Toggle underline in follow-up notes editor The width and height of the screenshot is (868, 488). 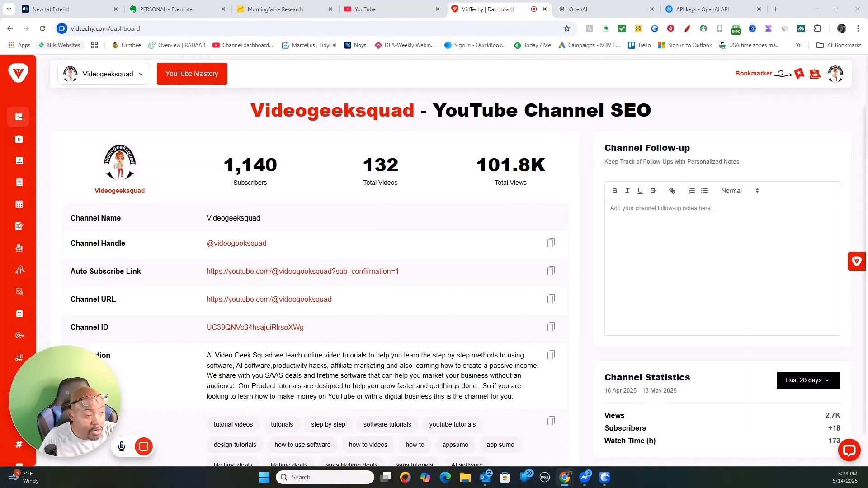tap(640, 191)
